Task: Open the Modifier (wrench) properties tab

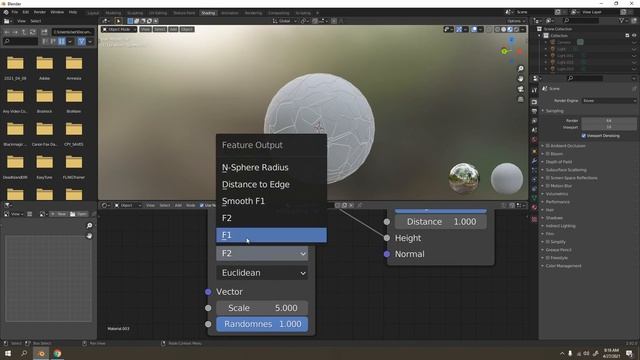Action: [534, 161]
